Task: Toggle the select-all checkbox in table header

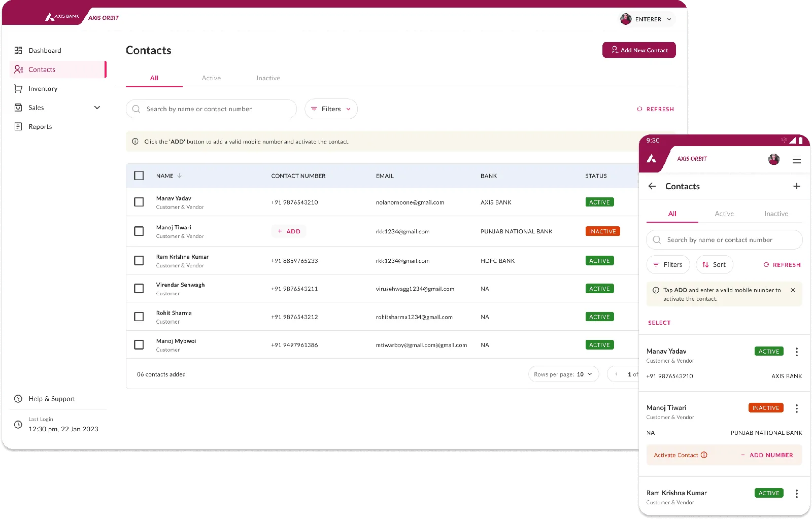Action: click(x=139, y=176)
